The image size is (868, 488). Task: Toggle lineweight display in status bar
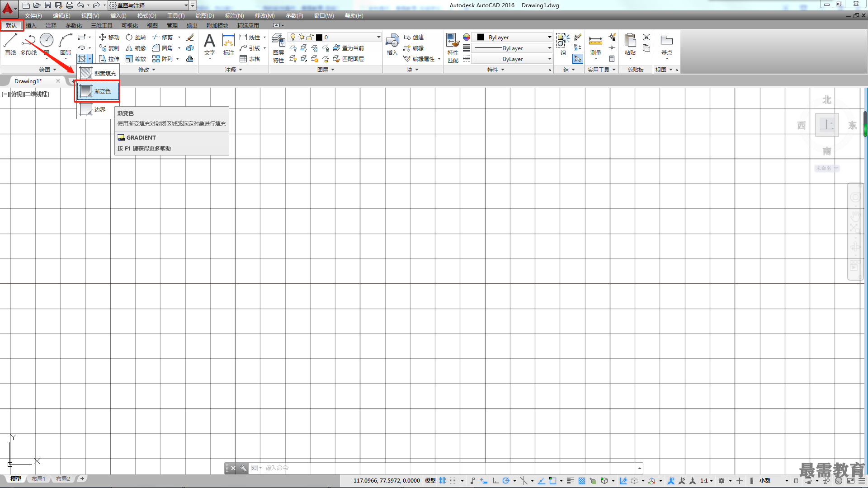[571, 481]
